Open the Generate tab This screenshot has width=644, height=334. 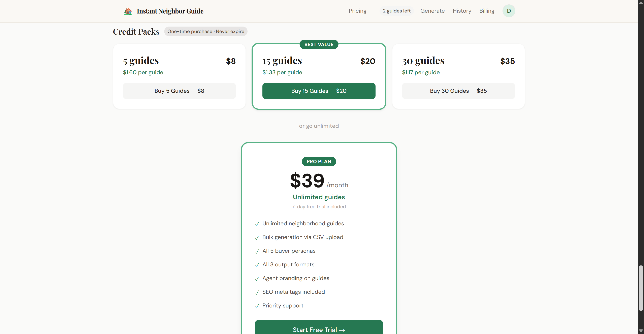click(432, 11)
